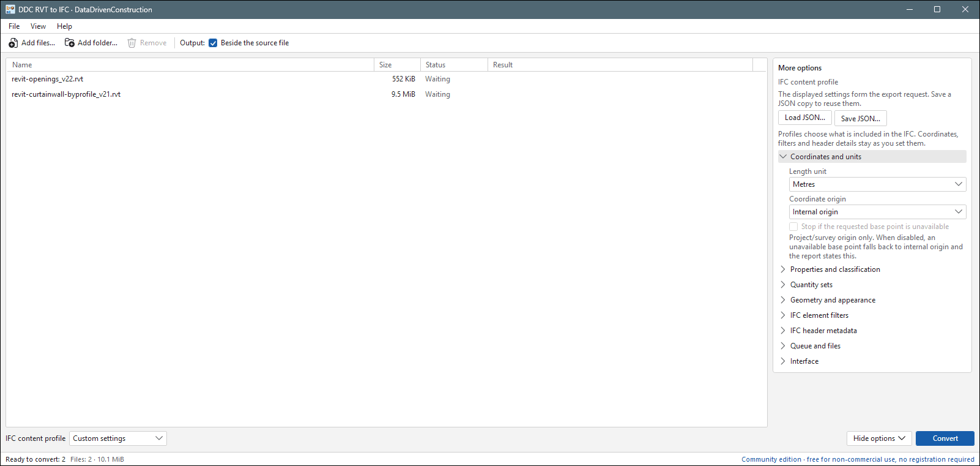Click the Remove trash icon
The width and height of the screenshot is (980, 466).
(132, 43)
